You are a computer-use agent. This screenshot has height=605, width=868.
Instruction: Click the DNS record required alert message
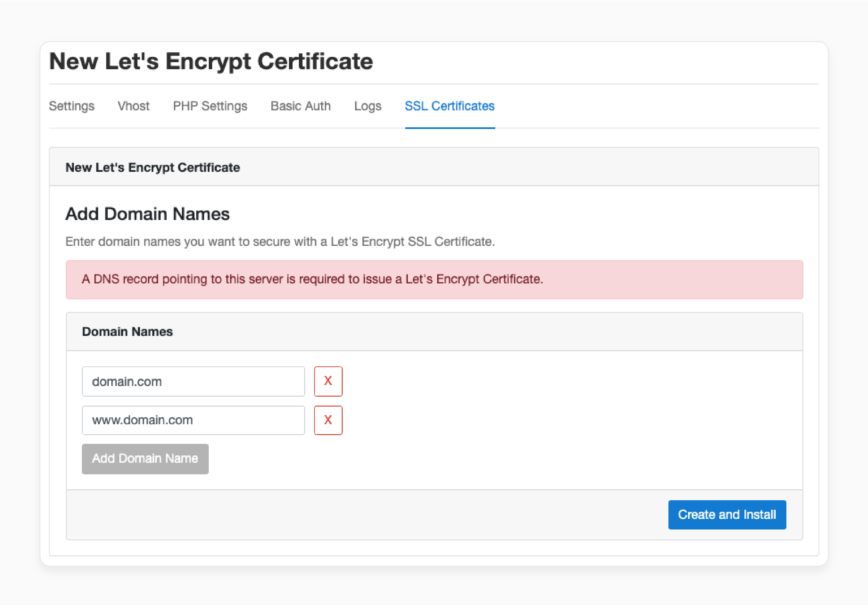[434, 280]
